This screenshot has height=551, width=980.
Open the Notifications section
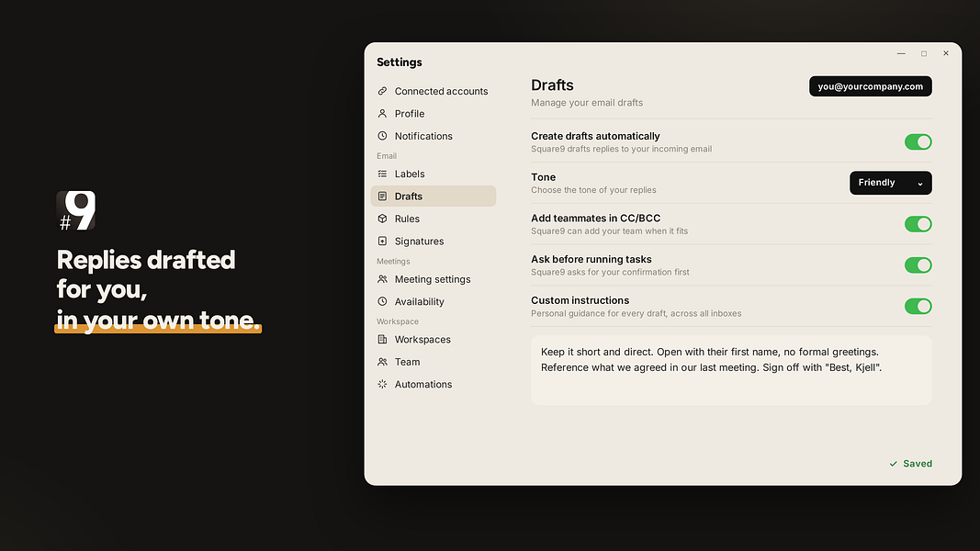pos(434,136)
